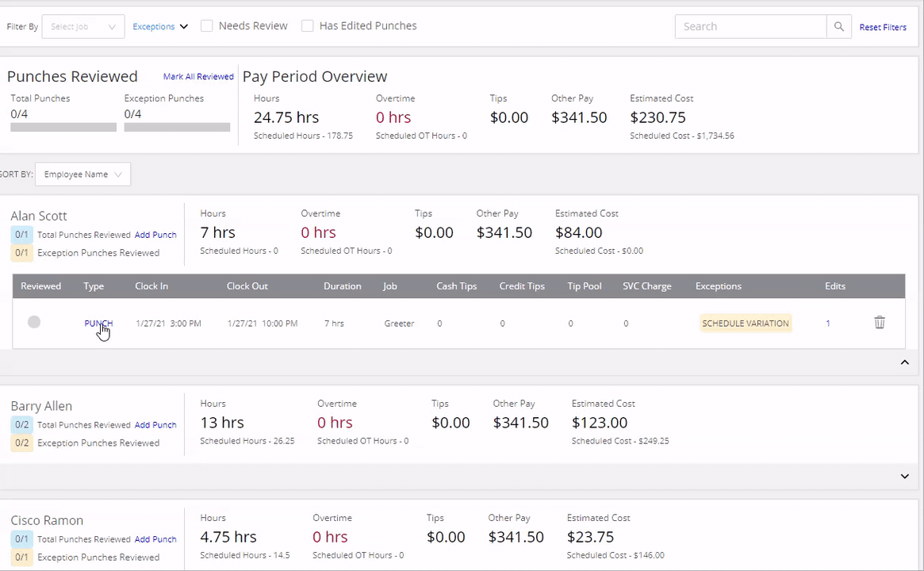Add Punch for Barry Allen
Image resolution: width=924 pixels, height=571 pixels.
pyautogui.click(x=155, y=425)
